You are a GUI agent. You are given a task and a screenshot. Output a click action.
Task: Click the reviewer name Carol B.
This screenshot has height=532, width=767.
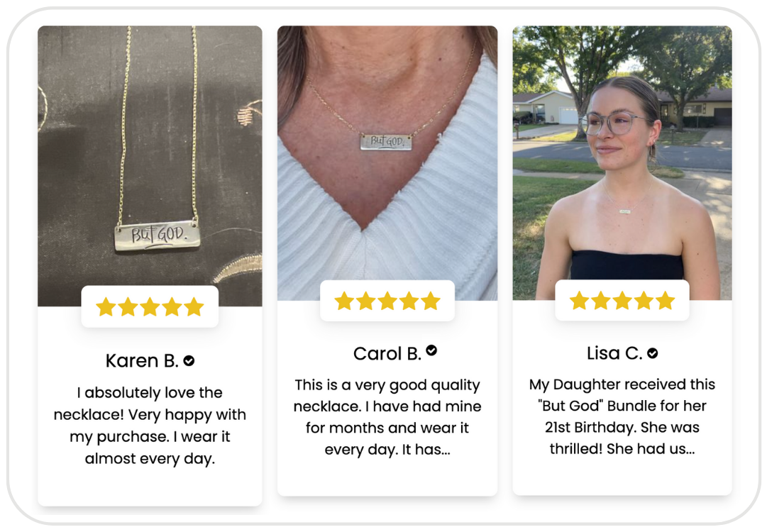coord(387,353)
